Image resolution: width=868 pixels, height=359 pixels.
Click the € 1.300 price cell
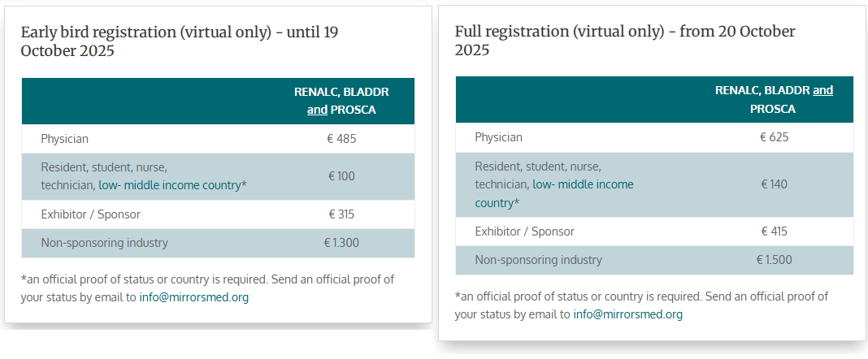(341, 242)
